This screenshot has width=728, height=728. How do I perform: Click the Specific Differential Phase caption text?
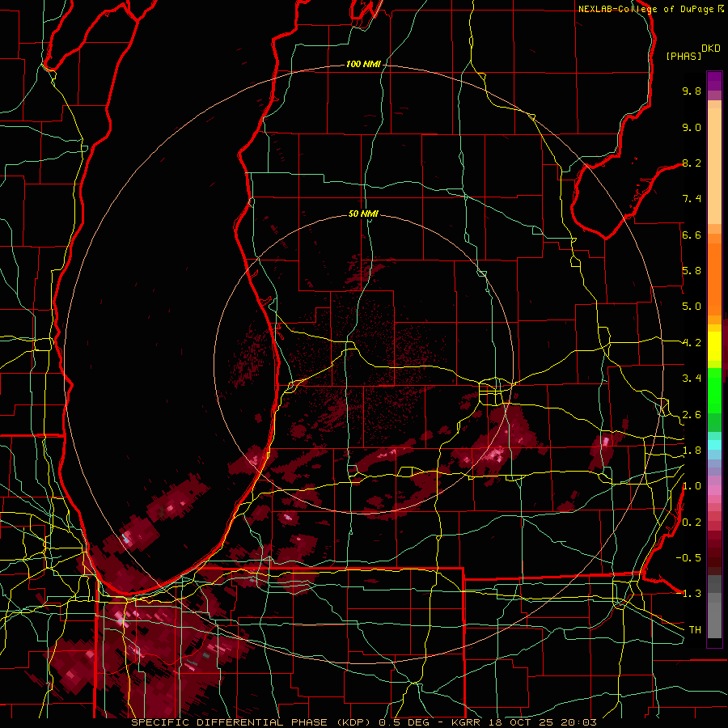[x=363, y=722]
